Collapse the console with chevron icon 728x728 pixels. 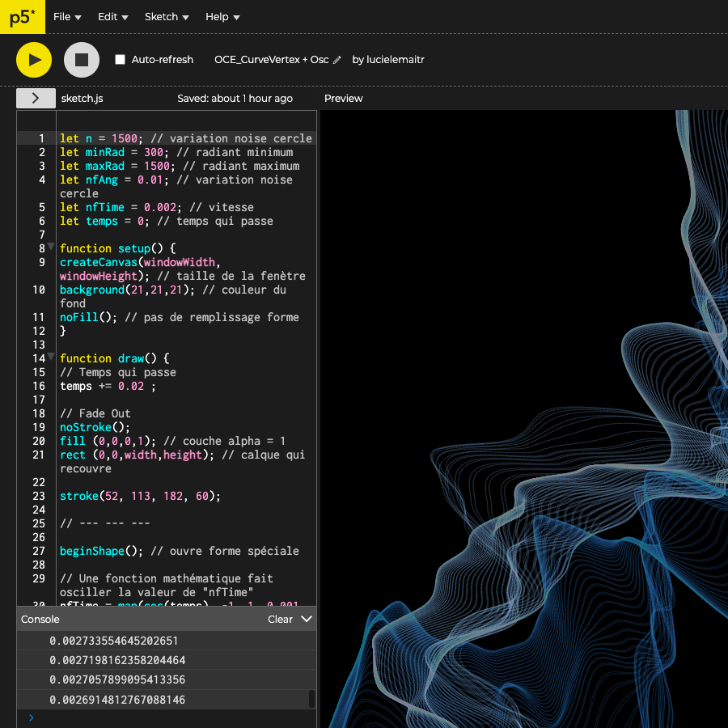pyautogui.click(x=307, y=619)
